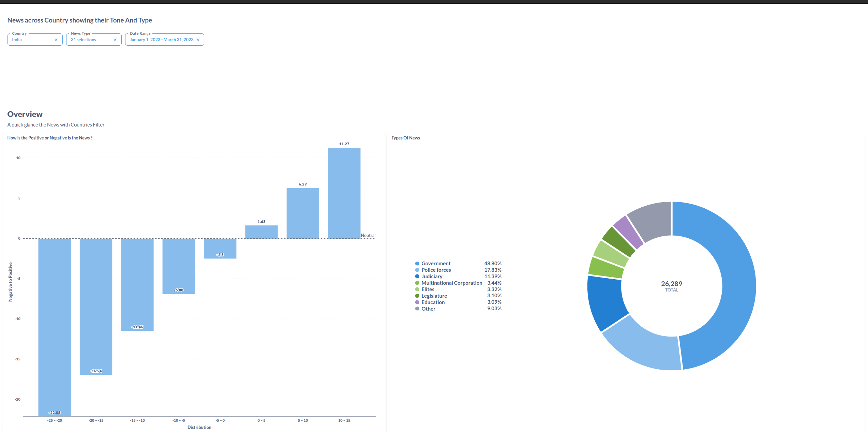Open the Types Of News card title
This screenshot has width=868, height=432.
pyautogui.click(x=405, y=138)
